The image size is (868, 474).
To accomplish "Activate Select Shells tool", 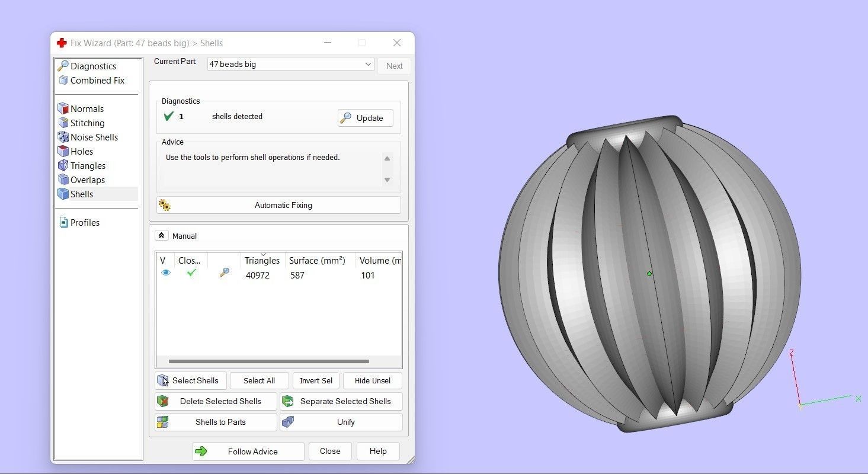I will coord(191,380).
